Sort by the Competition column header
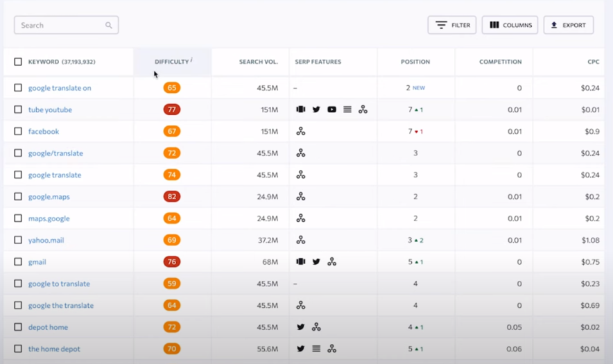 501,62
